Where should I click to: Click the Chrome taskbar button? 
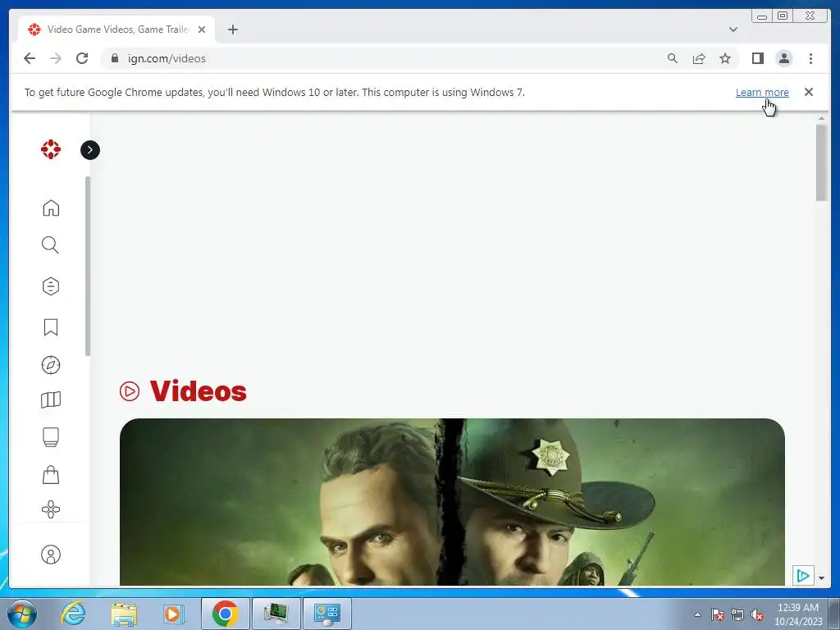(x=225, y=614)
